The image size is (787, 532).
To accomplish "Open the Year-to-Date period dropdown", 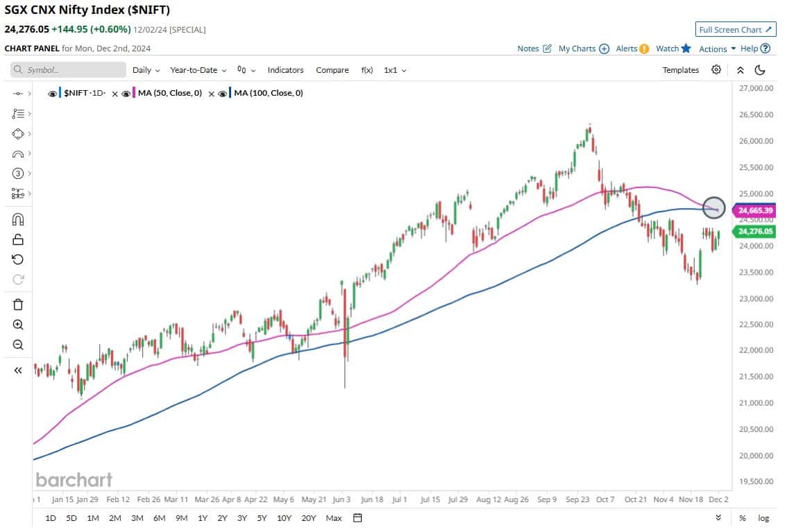I will pyautogui.click(x=198, y=70).
